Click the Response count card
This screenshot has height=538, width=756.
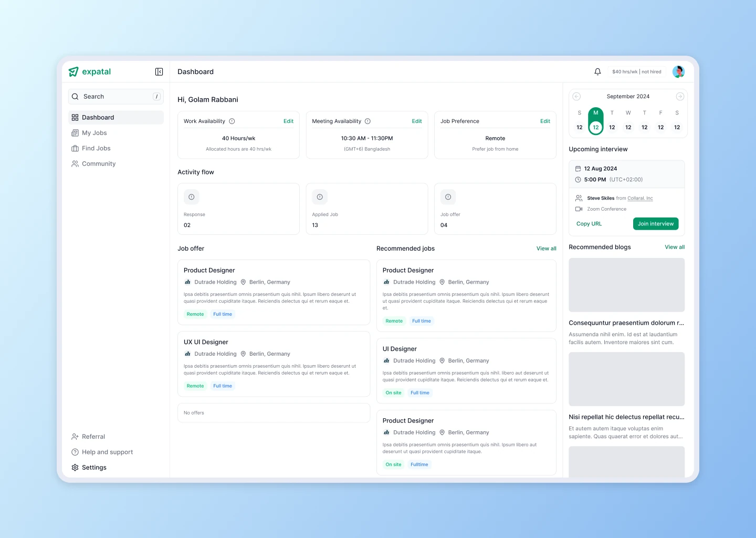pyautogui.click(x=238, y=209)
